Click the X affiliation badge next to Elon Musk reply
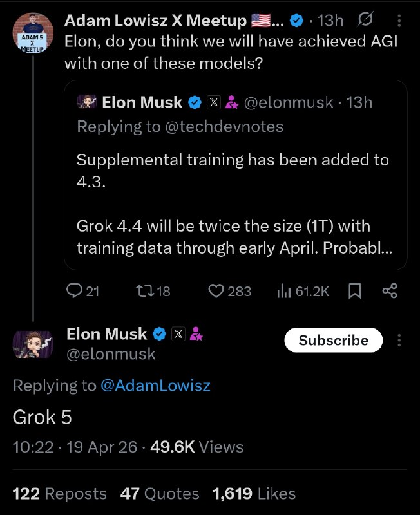Viewport: 420px width, 515px height. coord(178,333)
